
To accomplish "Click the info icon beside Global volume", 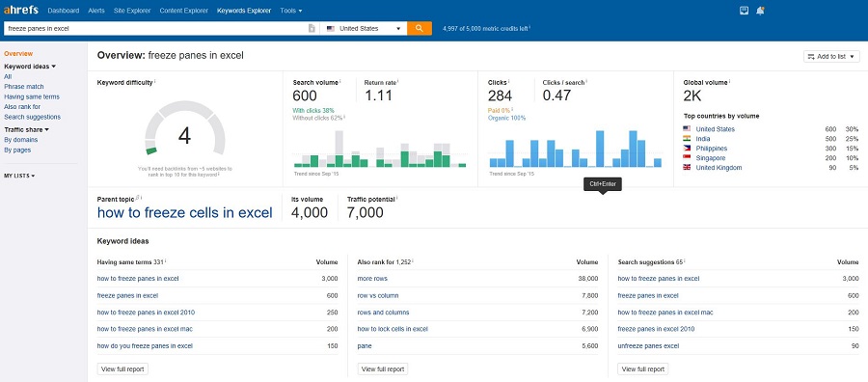I will point(730,81).
